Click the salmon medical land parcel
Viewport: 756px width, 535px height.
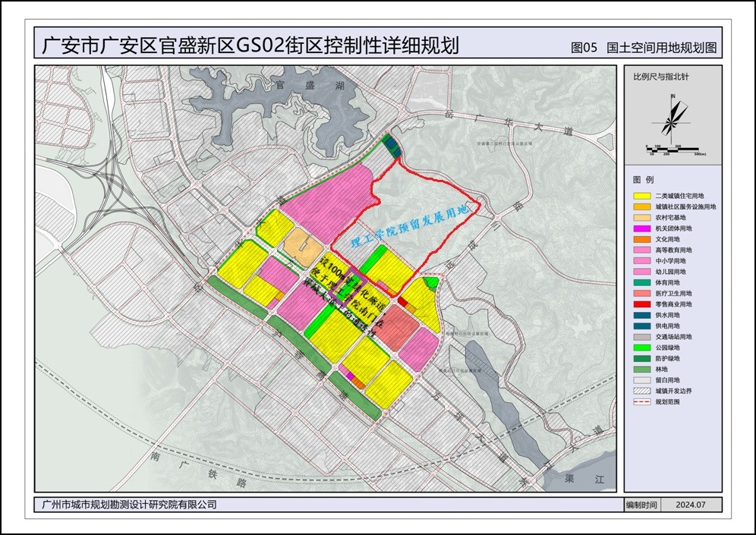click(396, 327)
